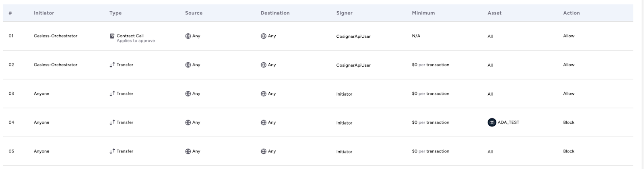644x169 pixels.
Task: Click the Transfer arrows icon in rule 05
Action: click(112, 151)
